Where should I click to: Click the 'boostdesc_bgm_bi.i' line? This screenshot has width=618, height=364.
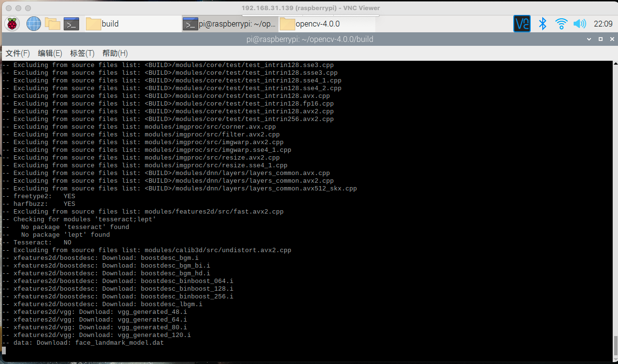coord(106,266)
